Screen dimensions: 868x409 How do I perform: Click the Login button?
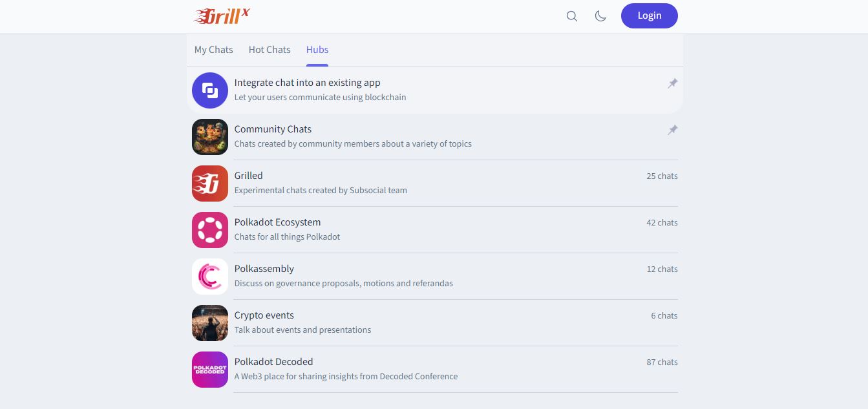(x=649, y=16)
